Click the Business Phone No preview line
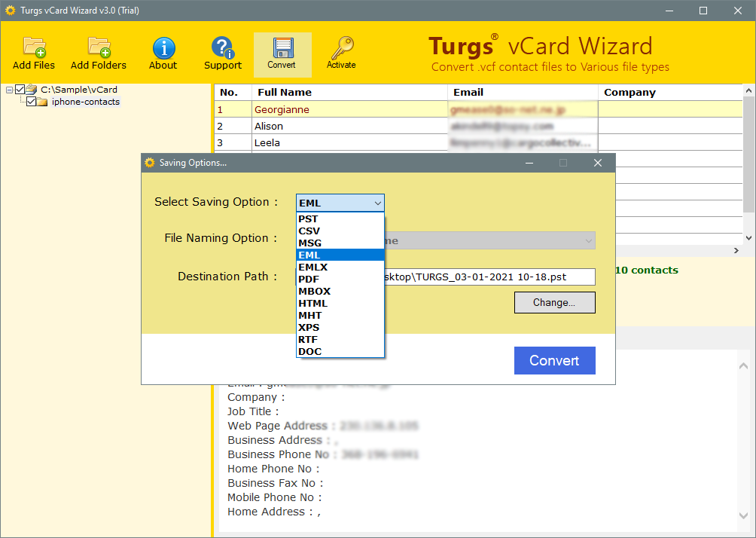Screen dimensions: 756x538 point(323,454)
